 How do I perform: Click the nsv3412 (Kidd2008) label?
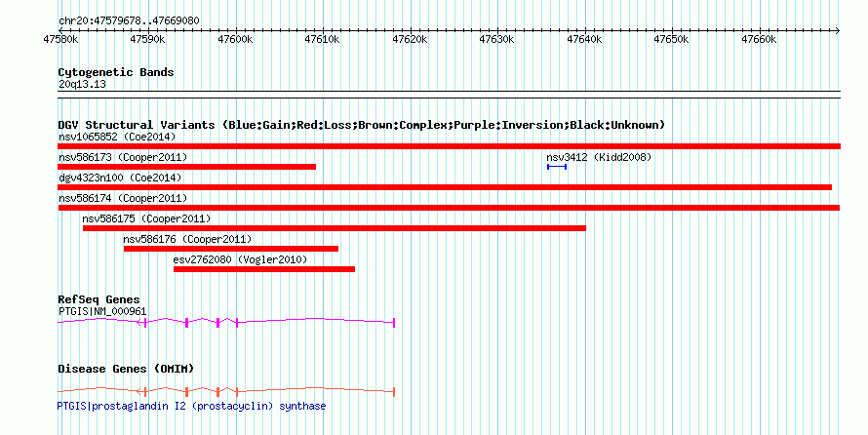pyautogui.click(x=599, y=157)
